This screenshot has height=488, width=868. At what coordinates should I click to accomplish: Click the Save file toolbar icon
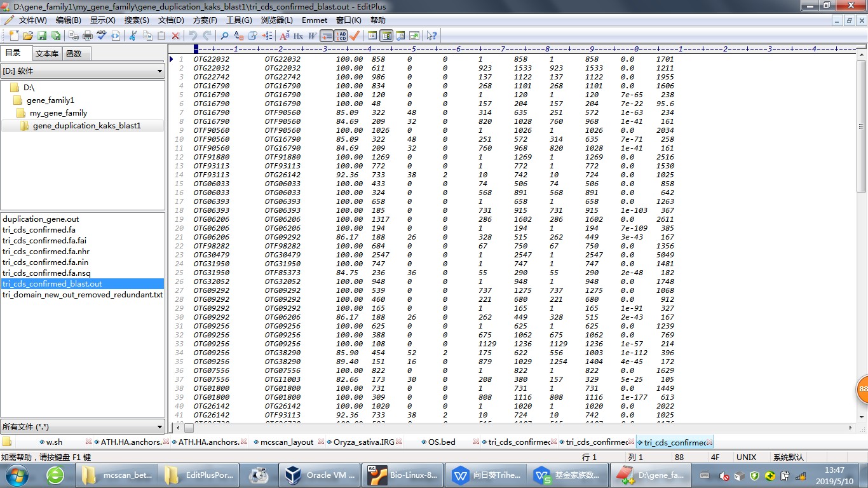point(42,36)
